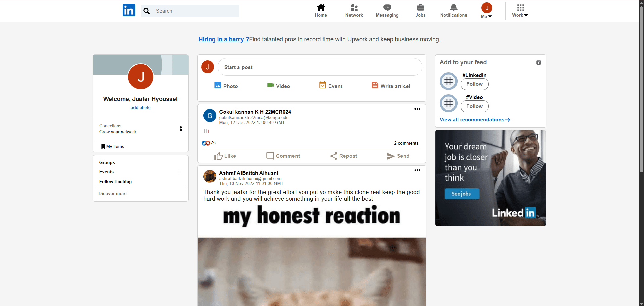This screenshot has width=644, height=306.
Task: Open the Me profile dropdown
Action: [486, 11]
